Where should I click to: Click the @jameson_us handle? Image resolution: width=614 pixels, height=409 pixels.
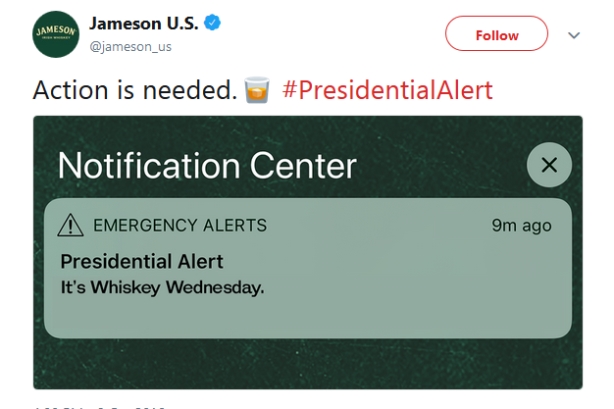tap(130, 46)
